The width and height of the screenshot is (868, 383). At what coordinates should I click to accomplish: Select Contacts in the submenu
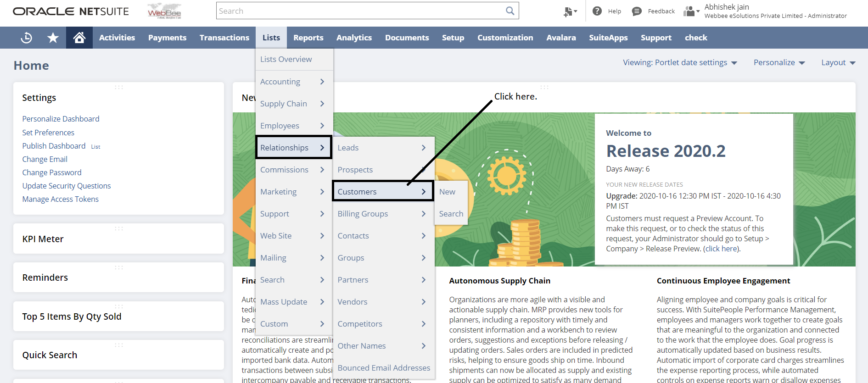click(384, 236)
